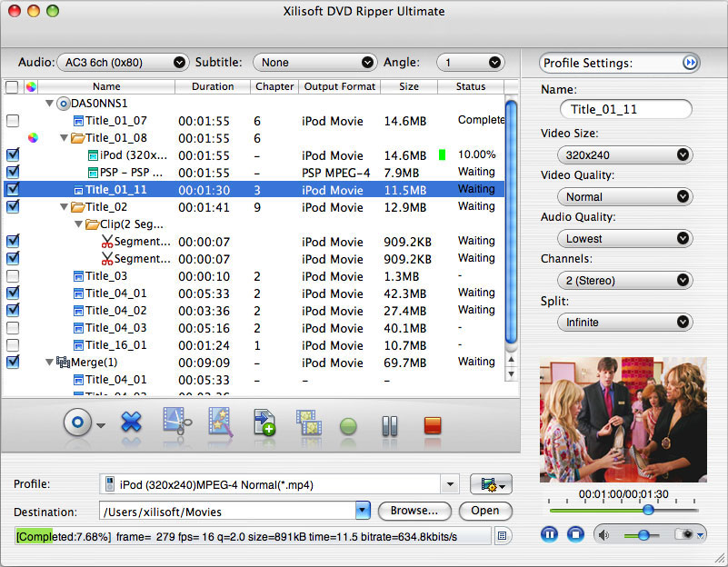728x567 pixels.
Task: Open the video effects toolbar icon
Action: tap(221, 423)
